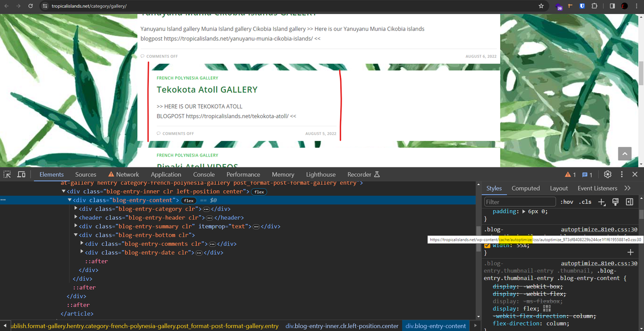The height and width of the screenshot is (331, 644).
Task: Open the Extensions puzzle-piece menu
Action: [x=594, y=6]
